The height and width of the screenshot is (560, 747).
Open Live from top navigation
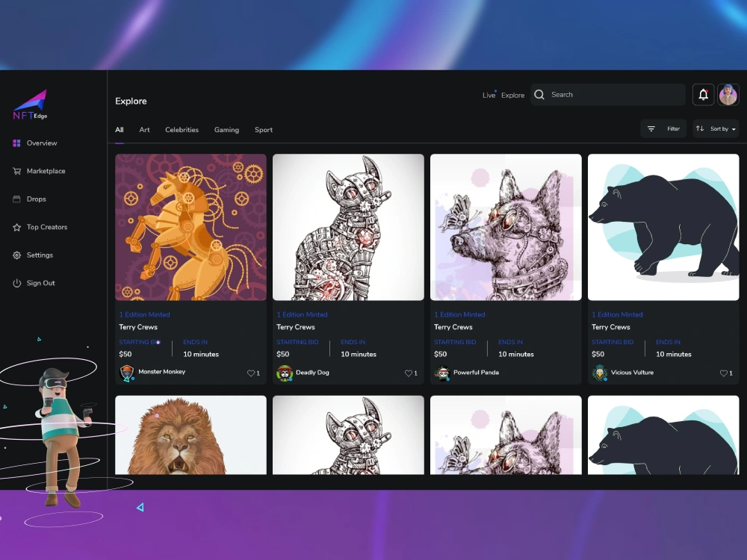point(489,96)
